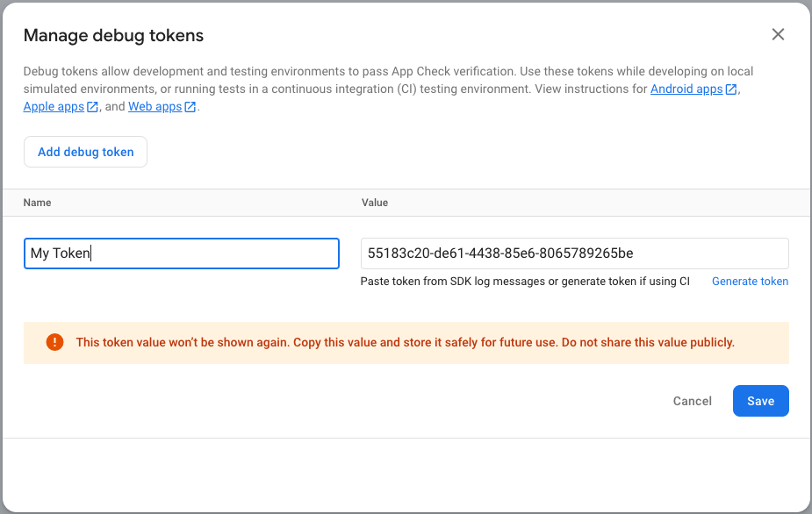The image size is (812, 514).
Task: Click the Manage debug tokens dialog title
Action: [115, 35]
